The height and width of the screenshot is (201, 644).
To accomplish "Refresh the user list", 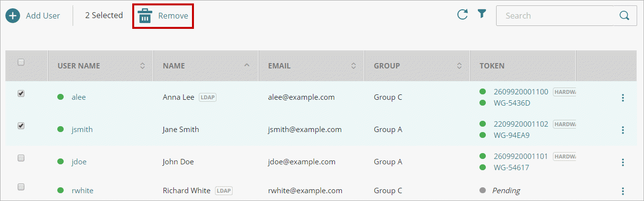I will 462,15.
